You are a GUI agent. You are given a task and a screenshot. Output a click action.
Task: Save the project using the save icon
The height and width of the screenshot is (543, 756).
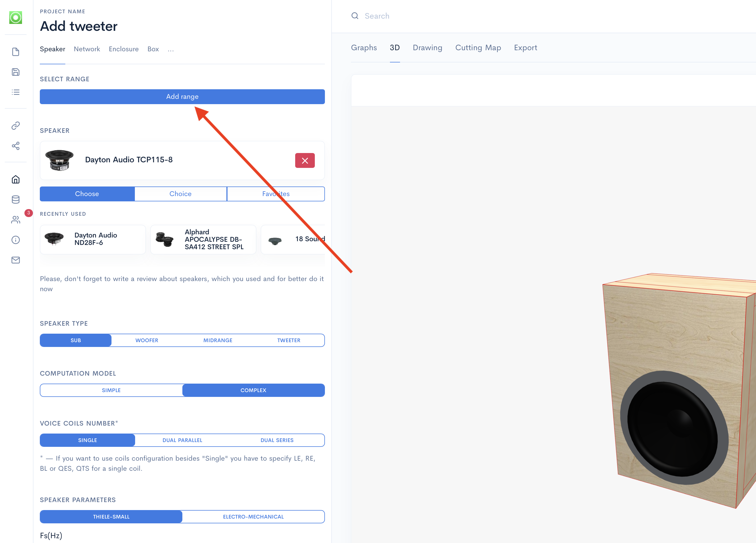click(15, 72)
